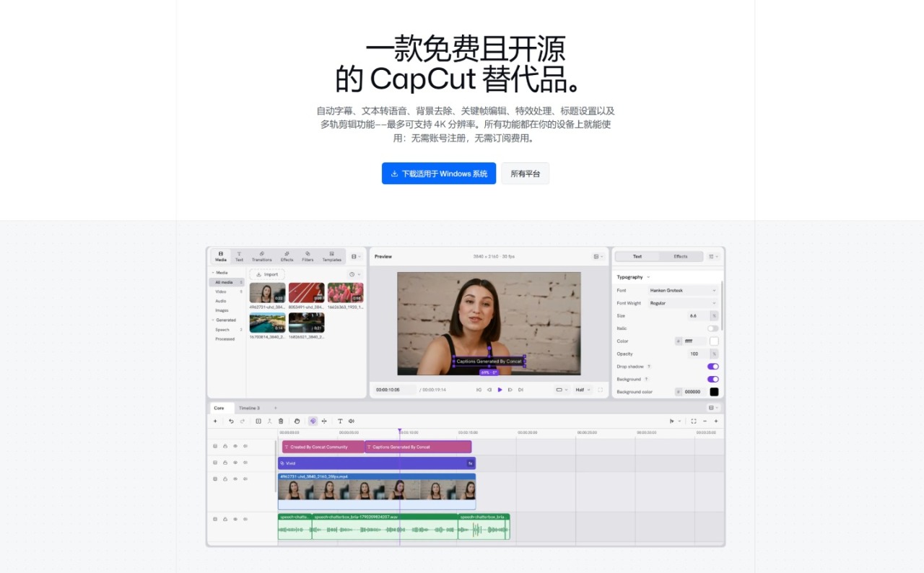Play the preview video
Screen dimensions: 924x573
[x=500, y=390]
